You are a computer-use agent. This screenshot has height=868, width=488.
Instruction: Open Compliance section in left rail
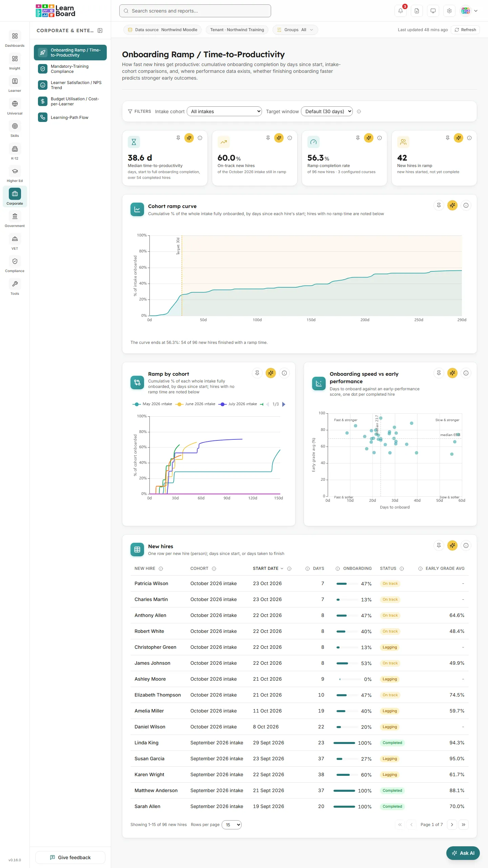15,264
